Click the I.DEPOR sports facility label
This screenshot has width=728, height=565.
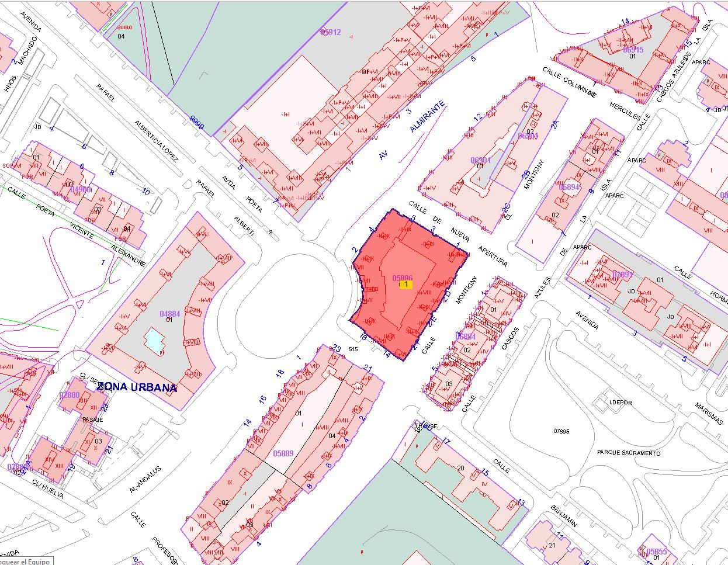[x=620, y=403]
